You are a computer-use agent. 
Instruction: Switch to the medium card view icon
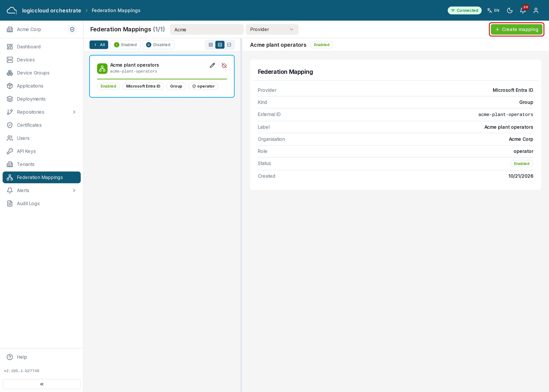click(x=220, y=45)
